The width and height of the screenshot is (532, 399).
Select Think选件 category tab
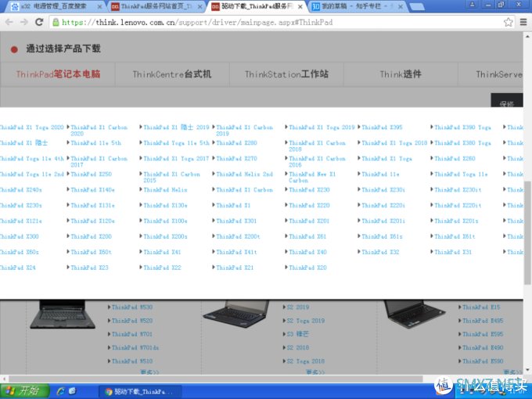(401, 74)
